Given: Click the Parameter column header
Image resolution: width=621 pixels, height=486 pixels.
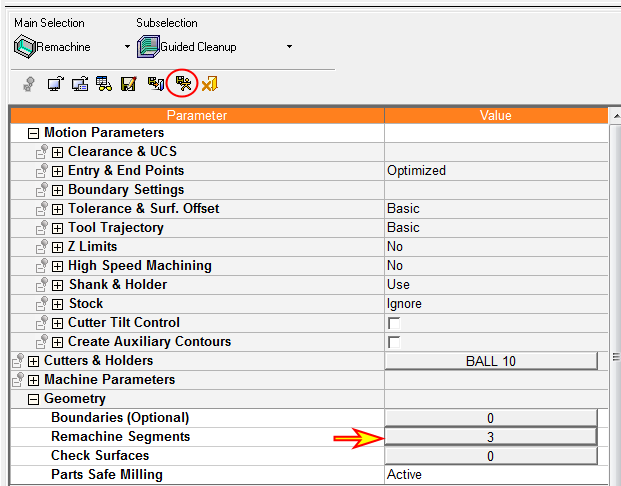Looking at the screenshot, I should [x=196, y=115].
